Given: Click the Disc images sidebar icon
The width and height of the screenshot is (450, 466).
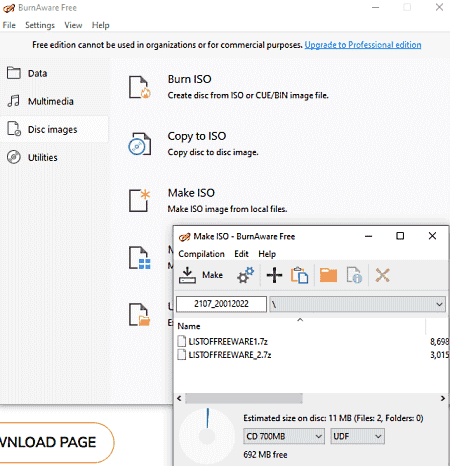Looking at the screenshot, I should click(x=14, y=129).
